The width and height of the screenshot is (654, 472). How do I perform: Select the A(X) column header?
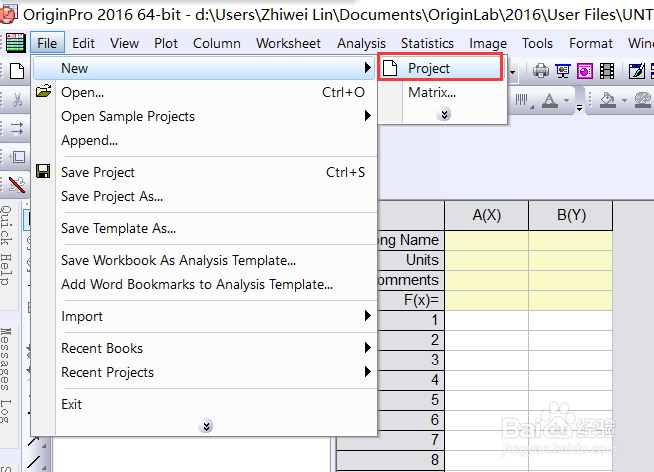pyautogui.click(x=487, y=215)
